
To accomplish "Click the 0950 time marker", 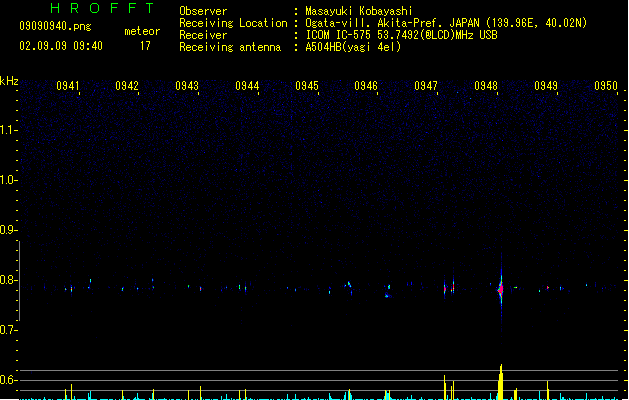I will (606, 86).
